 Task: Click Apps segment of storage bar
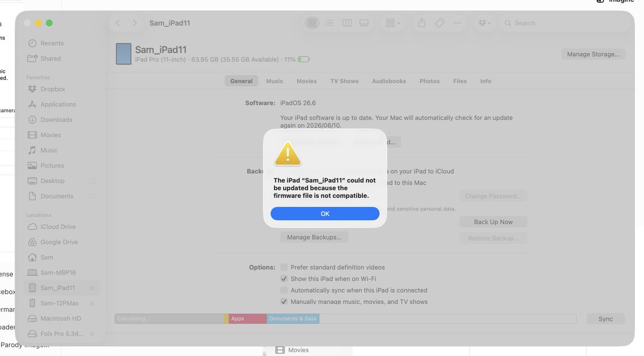click(247, 319)
